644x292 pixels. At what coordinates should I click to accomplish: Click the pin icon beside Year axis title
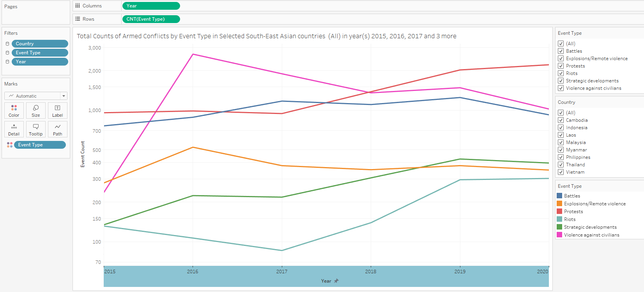336,281
